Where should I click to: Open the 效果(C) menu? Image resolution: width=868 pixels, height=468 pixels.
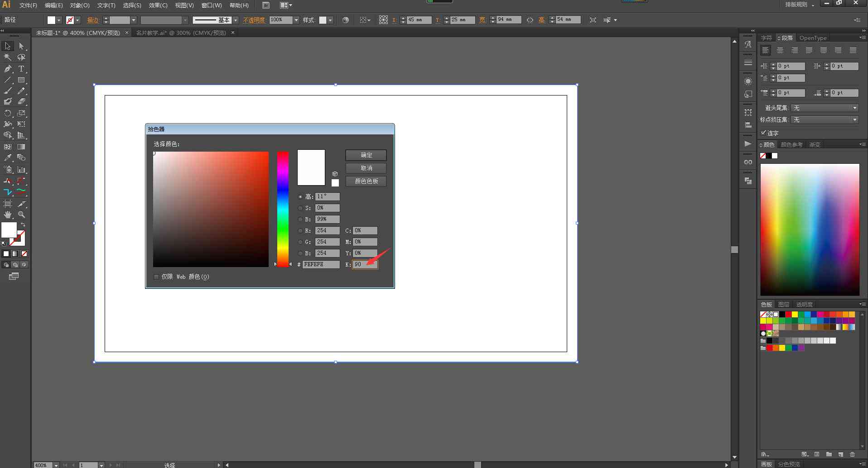click(158, 5)
